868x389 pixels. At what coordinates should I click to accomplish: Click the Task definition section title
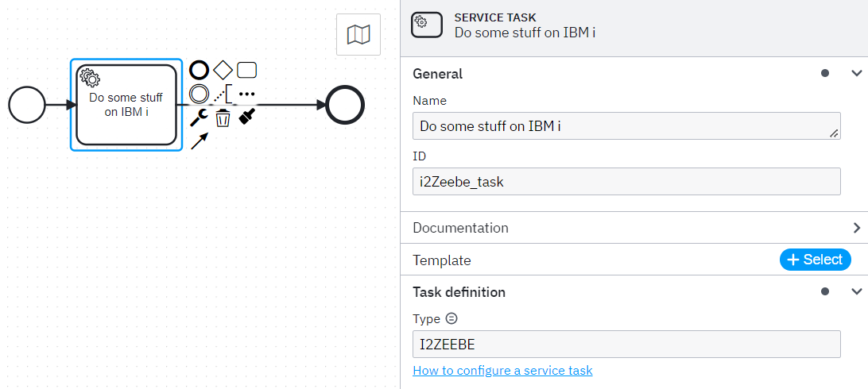[459, 292]
